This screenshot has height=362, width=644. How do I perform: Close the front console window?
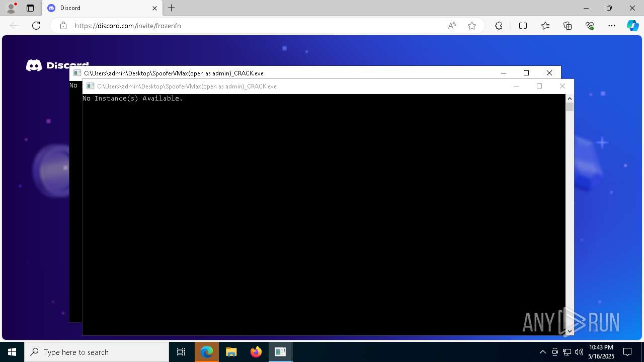point(562,86)
